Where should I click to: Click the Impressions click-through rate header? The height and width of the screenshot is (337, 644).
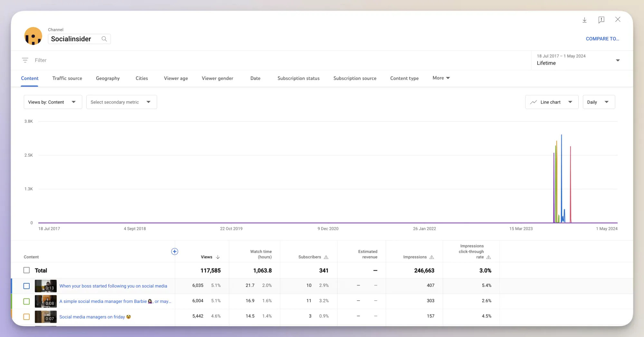click(472, 251)
